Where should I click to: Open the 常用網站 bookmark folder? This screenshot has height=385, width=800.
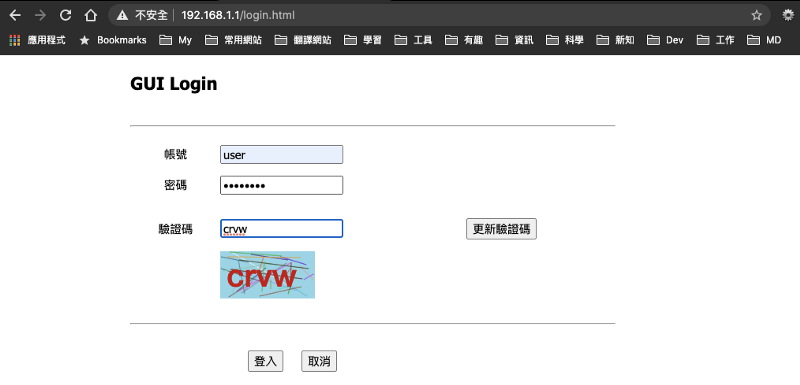click(x=233, y=40)
